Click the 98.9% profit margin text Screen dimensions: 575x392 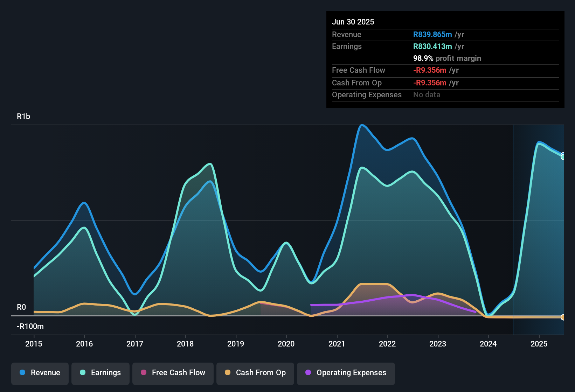pos(447,58)
